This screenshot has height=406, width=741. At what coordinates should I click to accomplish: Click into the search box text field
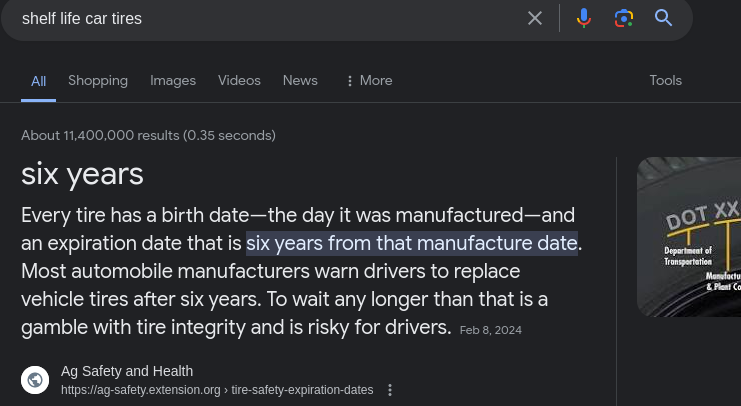point(269,18)
